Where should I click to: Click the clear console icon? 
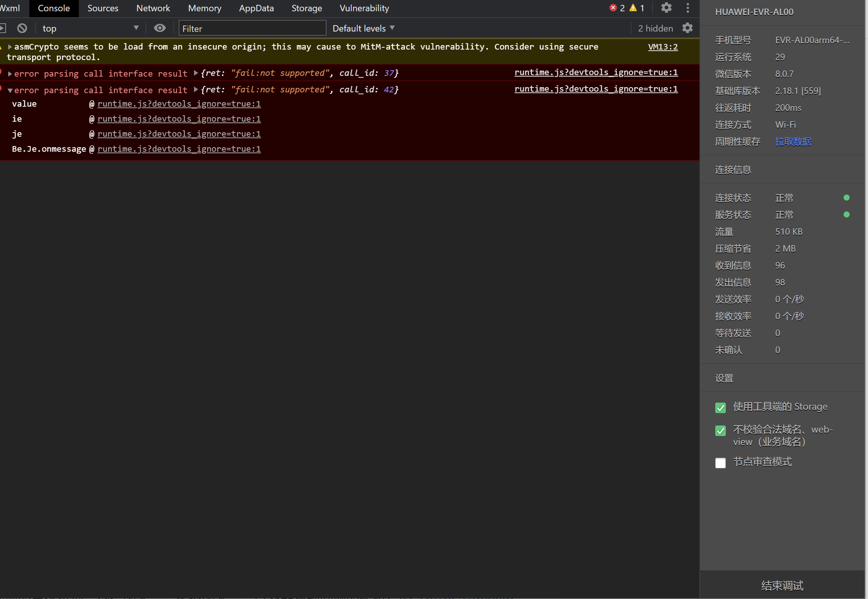coord(22,28)
